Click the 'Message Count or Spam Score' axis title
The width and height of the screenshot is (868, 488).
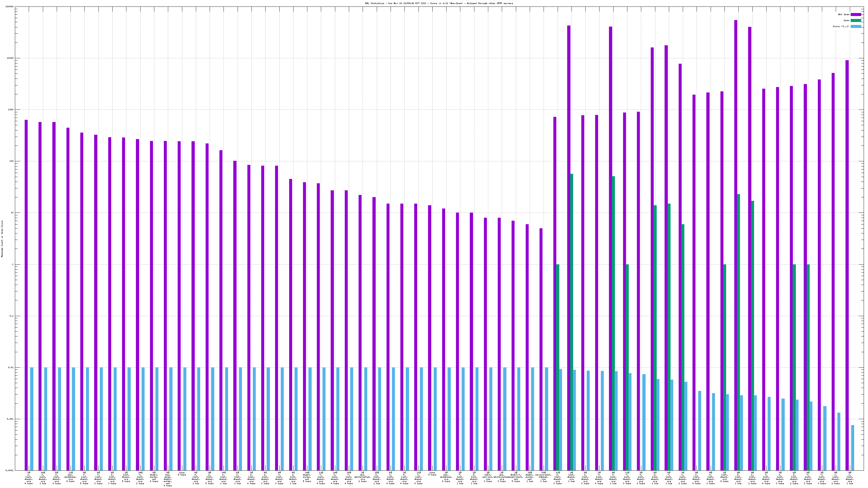(2, 239)
